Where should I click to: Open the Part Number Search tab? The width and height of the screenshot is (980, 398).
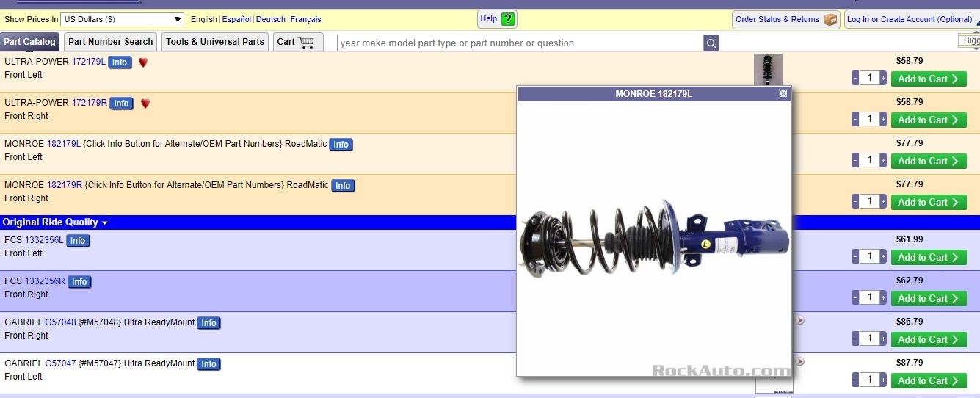coord(111,42)
